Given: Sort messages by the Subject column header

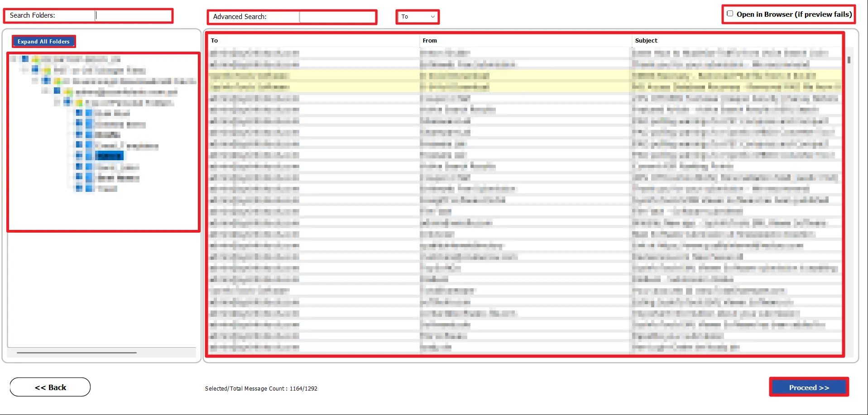Looking at the screenshot, I should point(737,41).
